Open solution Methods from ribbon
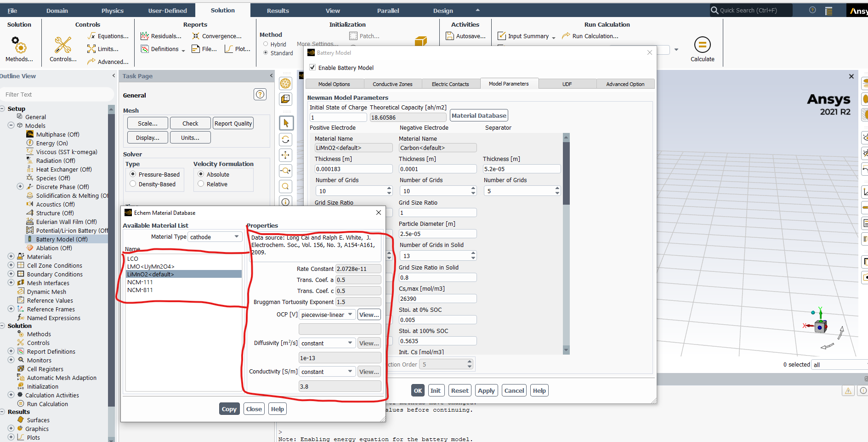This screenshot has height=442, width=868. point(19,49)
